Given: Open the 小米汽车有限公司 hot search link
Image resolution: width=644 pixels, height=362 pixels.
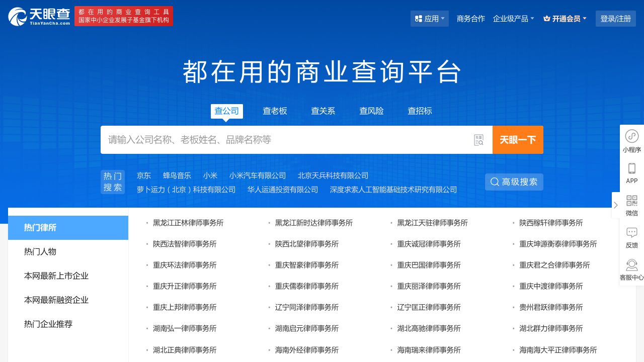Looking at the screenshot, I should pyautogui.click(x=258, y=175).
